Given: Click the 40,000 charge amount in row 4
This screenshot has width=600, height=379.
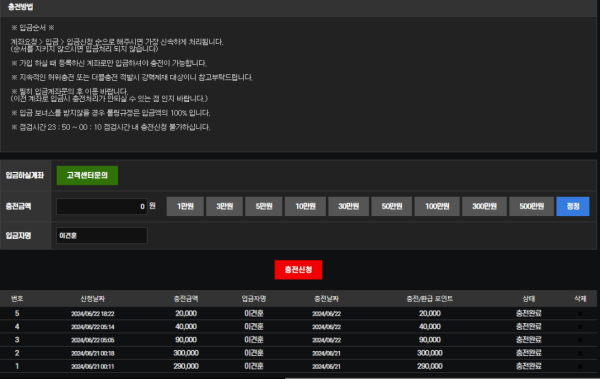Looking at the screenshot, I should coord(186,327).
